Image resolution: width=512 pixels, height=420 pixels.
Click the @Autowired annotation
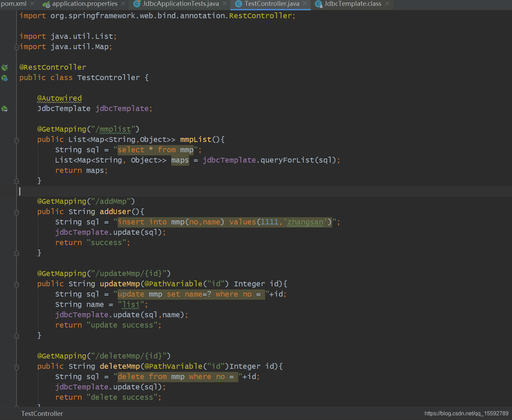coord(59,98)
